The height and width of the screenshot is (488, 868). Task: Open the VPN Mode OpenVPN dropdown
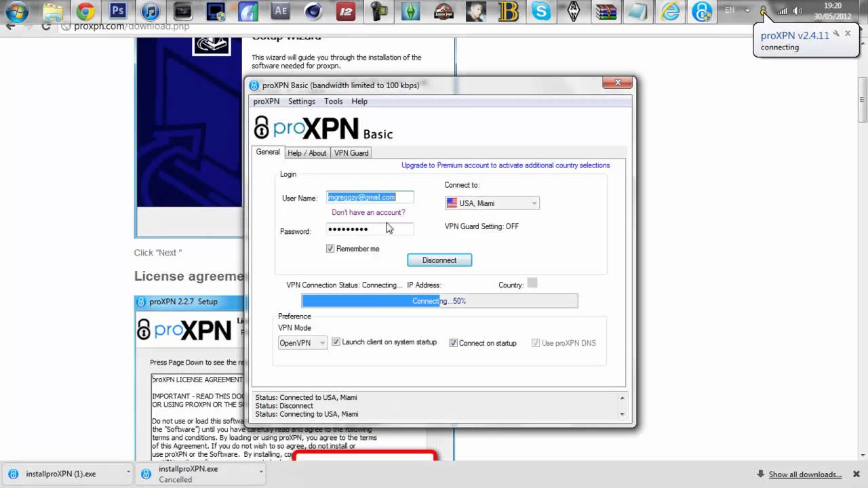point(302,343)
